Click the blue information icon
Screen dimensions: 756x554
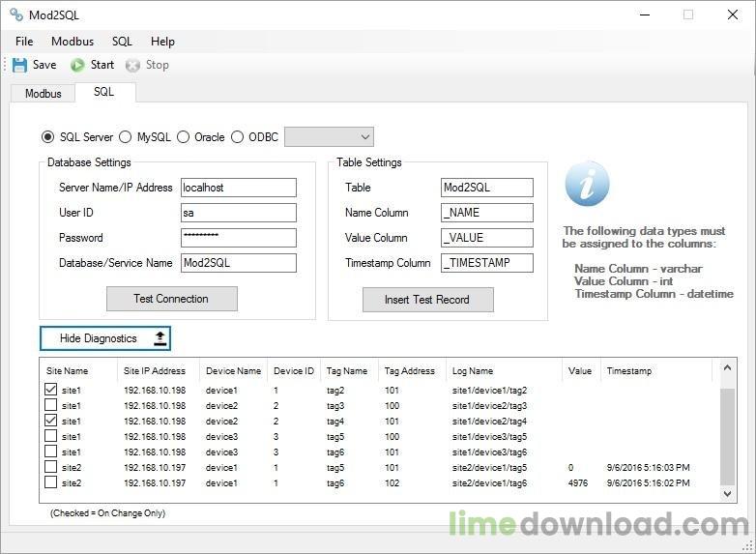587,185
